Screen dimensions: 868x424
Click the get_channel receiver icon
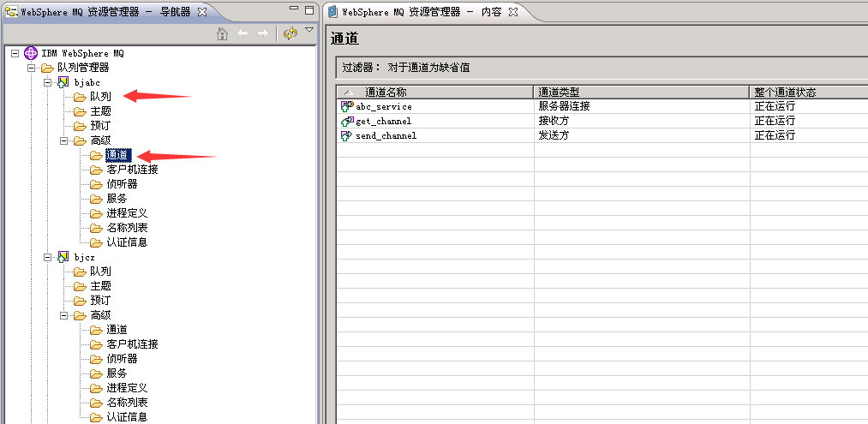347,121
